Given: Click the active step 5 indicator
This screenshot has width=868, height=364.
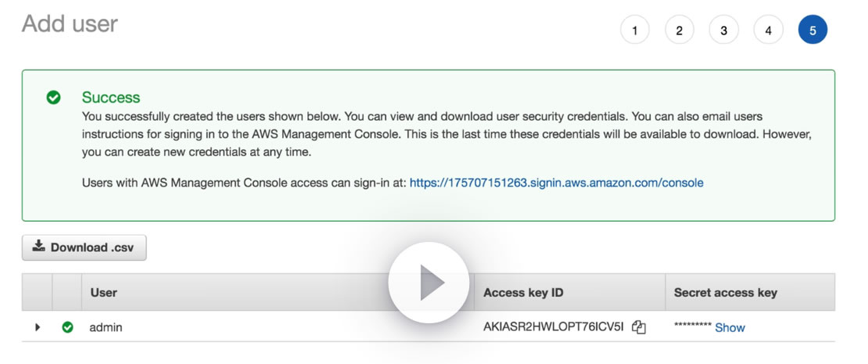Looking at the screenshot, I should (x=813, y=31).
